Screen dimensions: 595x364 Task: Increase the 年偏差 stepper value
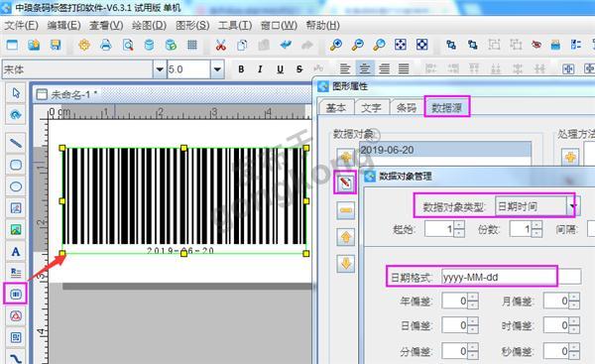click(473, 298)
